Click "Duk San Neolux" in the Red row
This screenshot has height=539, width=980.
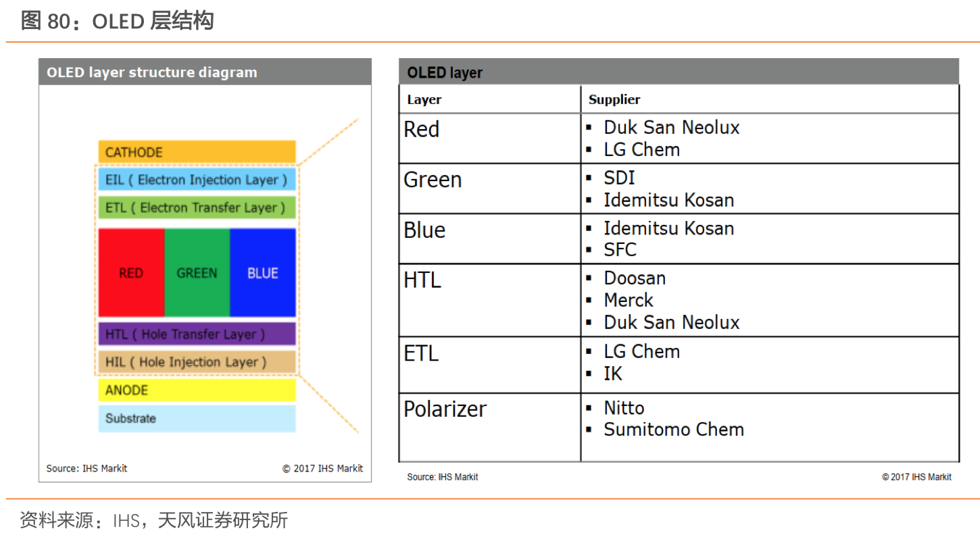672,127
